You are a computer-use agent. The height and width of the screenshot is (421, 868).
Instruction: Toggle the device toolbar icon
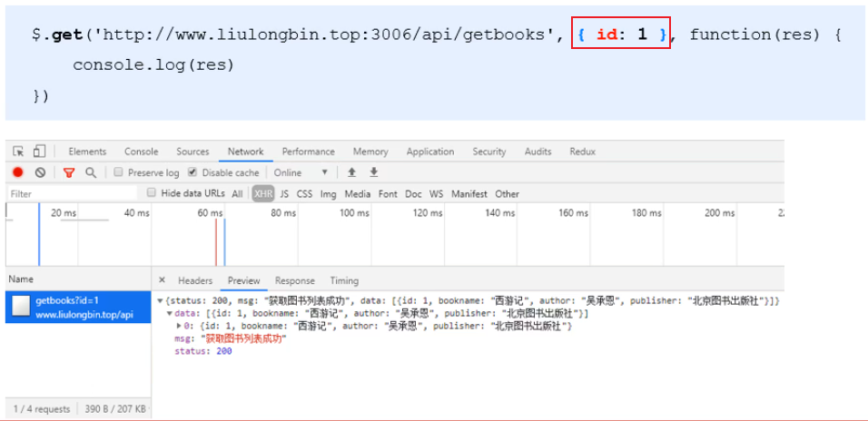(x=39, y=152)
